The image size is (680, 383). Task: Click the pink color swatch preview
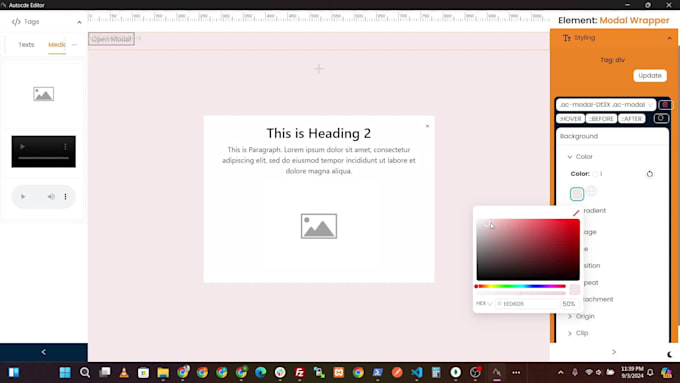pyautogui.click(x=577, y=194)
